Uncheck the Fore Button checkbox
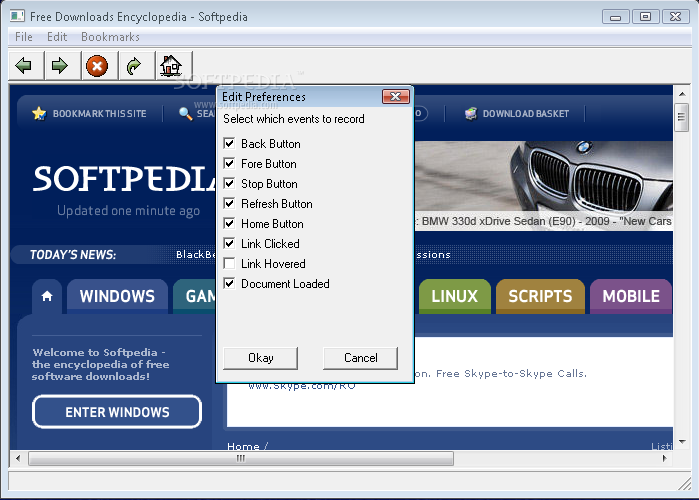The height and width of the screenshot is (500, 699). coord(229,164)
